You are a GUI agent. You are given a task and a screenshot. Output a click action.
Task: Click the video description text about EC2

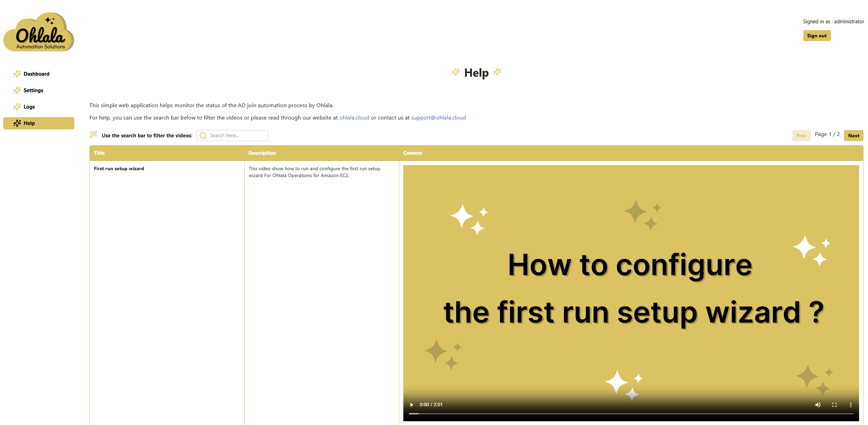[314, 172]
